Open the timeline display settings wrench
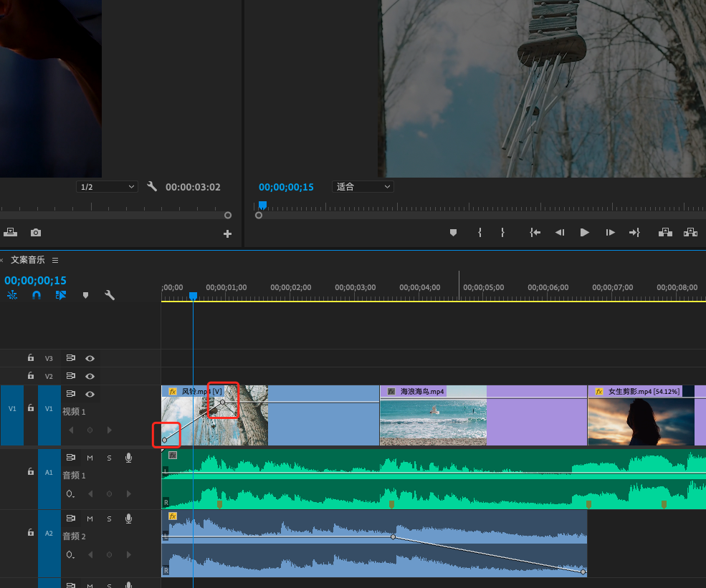Viewport: 706px width, 588px height. pos(110,295)
